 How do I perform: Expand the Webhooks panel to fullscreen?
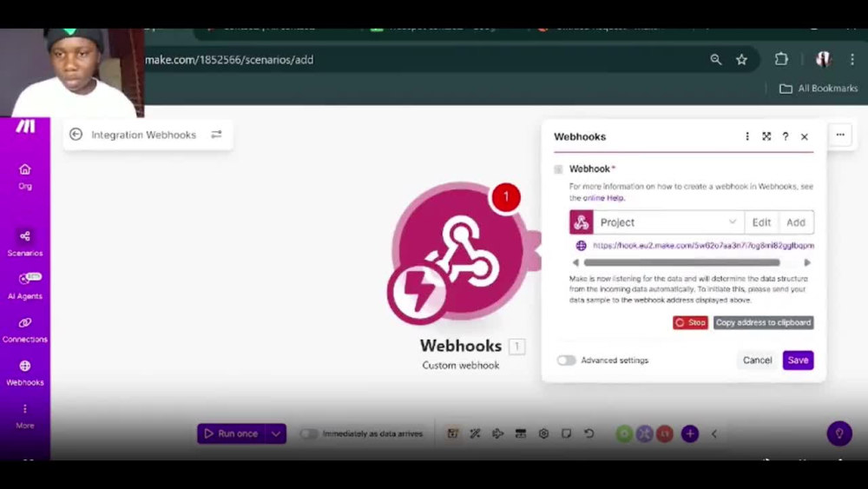pyautogui.click(x=766, y=136)
